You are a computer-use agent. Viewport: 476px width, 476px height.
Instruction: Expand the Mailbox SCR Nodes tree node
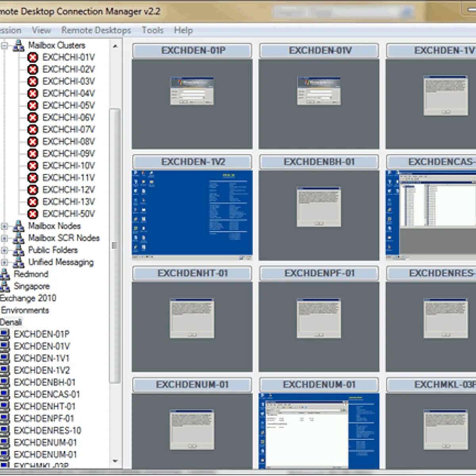tap(4, 238)
